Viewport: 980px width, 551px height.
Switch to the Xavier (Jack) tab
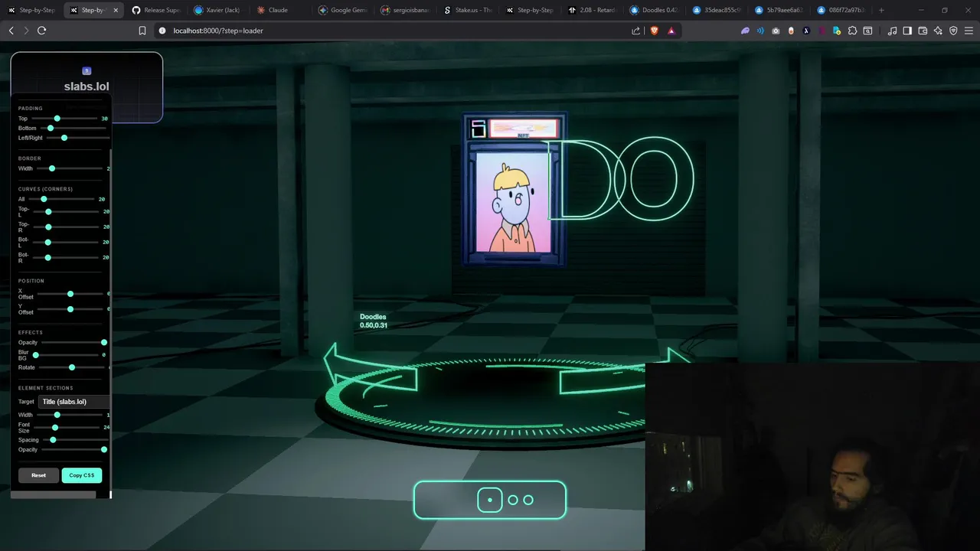(218, 10)
